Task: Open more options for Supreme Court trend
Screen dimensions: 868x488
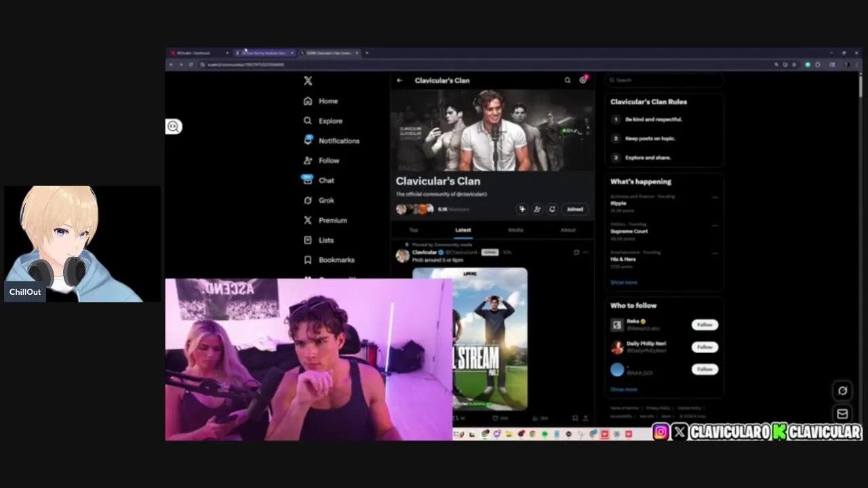Action: (715, 225)
